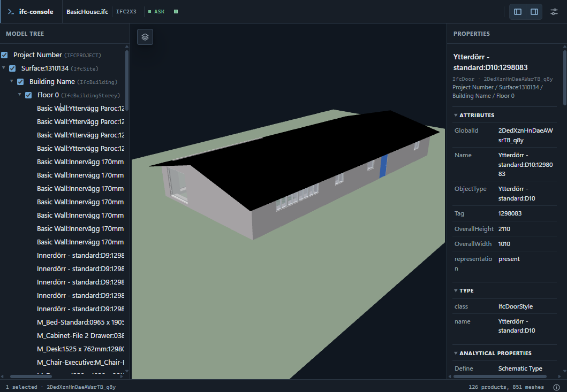Screen dimensions: 567x392
Task: Click the info icon in the status bar
Action: click(x=556, y=387)
